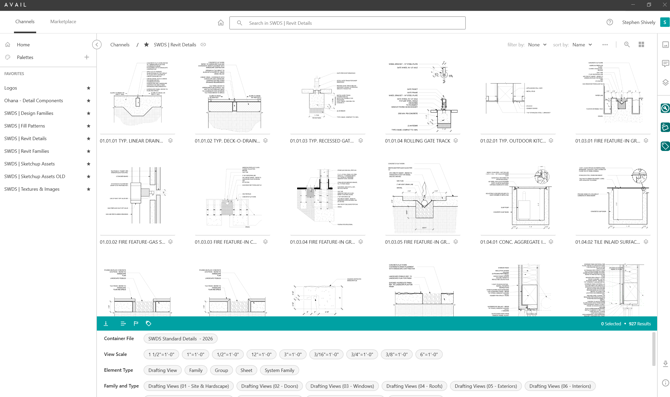Open the layers stack icon on right rail
The width and height of the screenshot is (670, 397).
tap(665, 82)
